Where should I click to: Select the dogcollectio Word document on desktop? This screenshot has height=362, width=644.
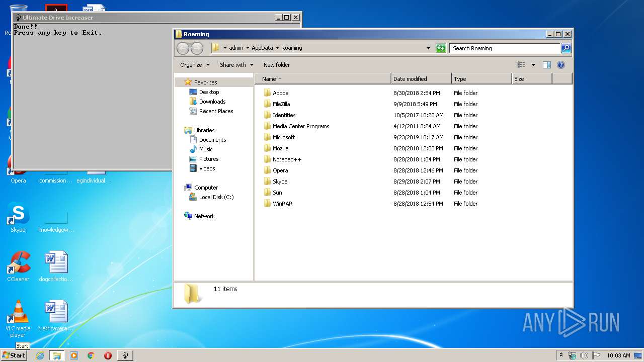point(56,267)
